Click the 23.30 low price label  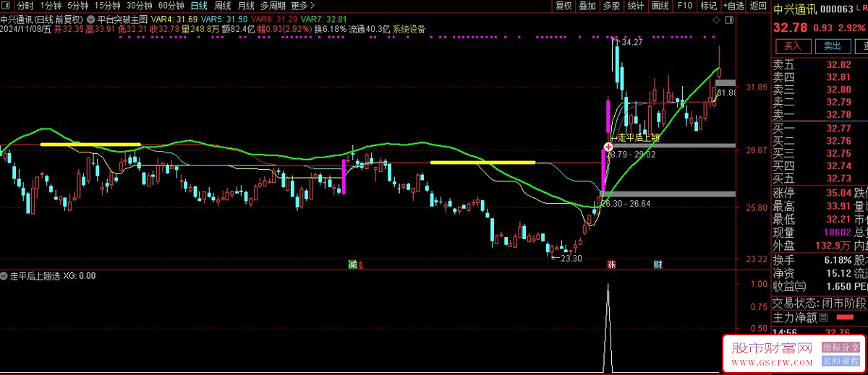571,258
